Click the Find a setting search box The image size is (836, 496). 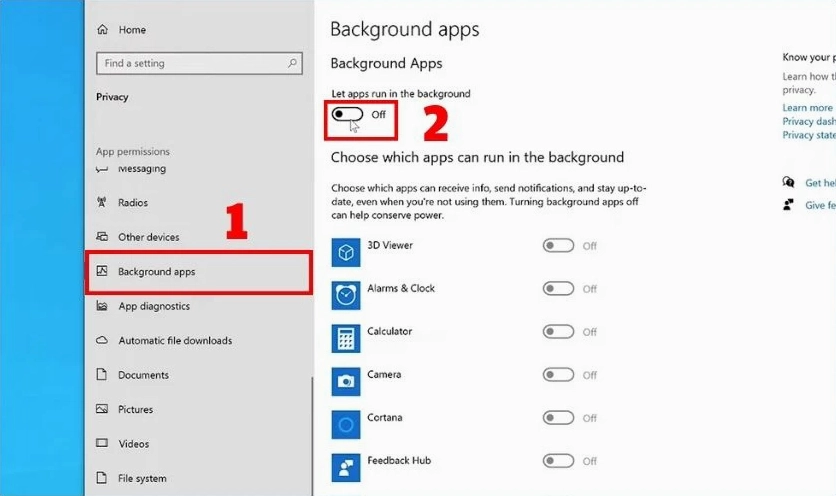coord(199,63)
